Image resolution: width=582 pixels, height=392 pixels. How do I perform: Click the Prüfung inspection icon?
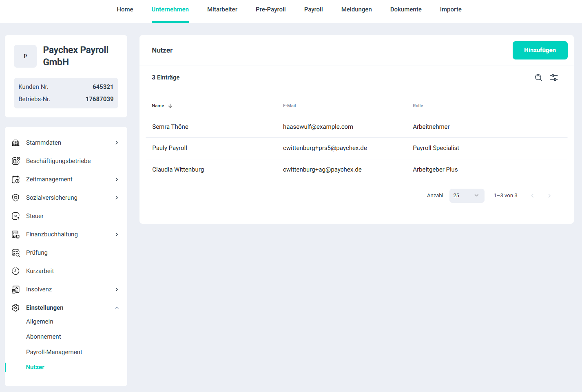pos(15,253)
